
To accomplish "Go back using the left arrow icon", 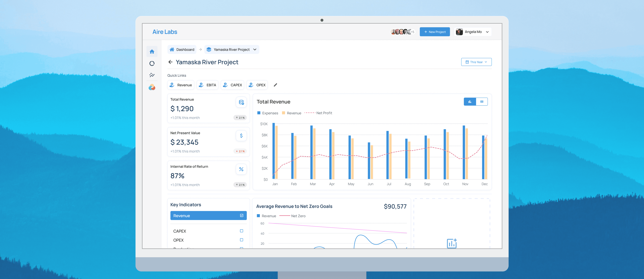I will coord(171,62).
